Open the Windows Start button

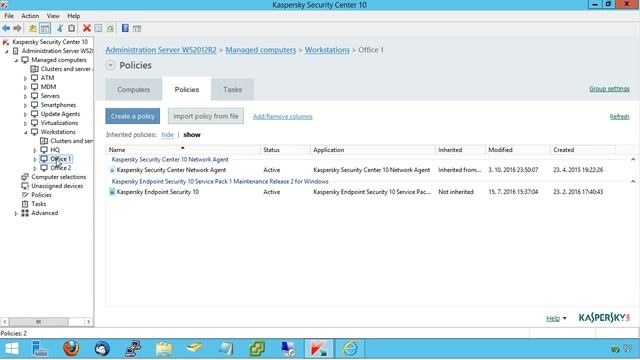(12, 349)
